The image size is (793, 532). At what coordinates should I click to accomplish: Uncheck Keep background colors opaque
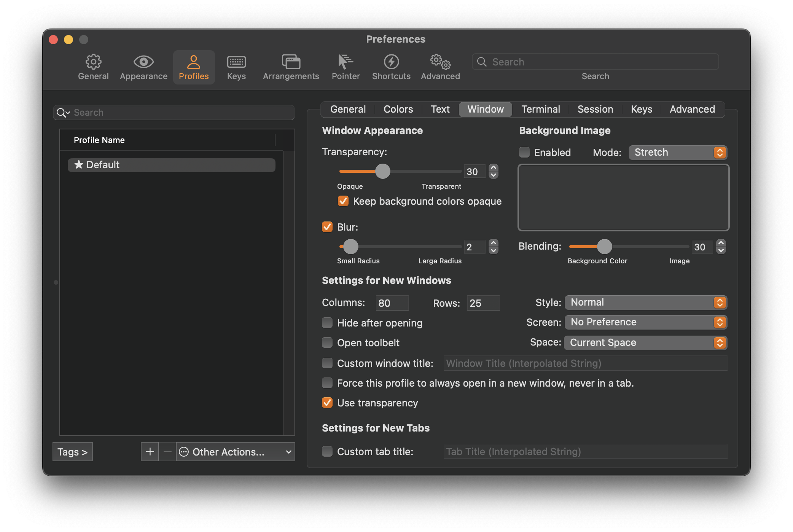343,201
